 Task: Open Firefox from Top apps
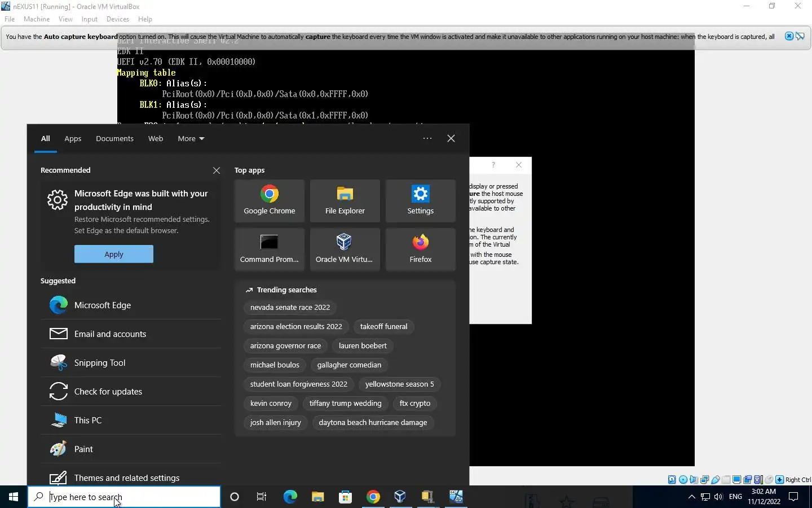click(x=421, y=249)
